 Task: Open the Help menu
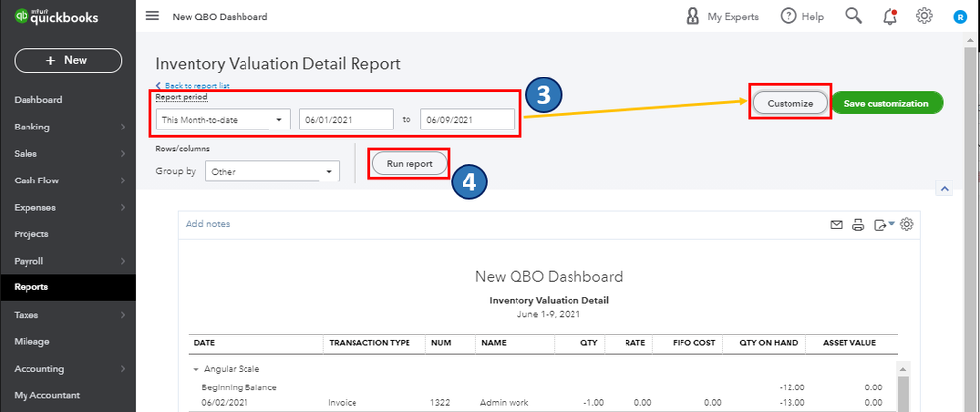click(x=802, y=17)
